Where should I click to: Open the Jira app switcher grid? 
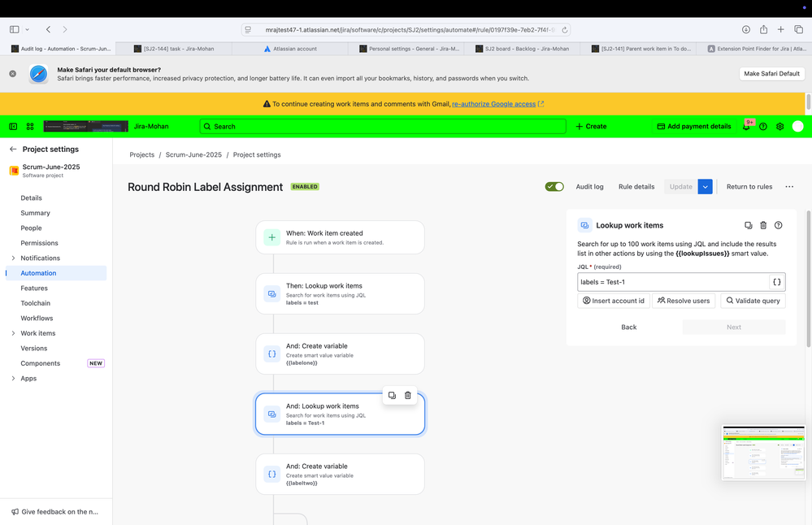[30, 126]
